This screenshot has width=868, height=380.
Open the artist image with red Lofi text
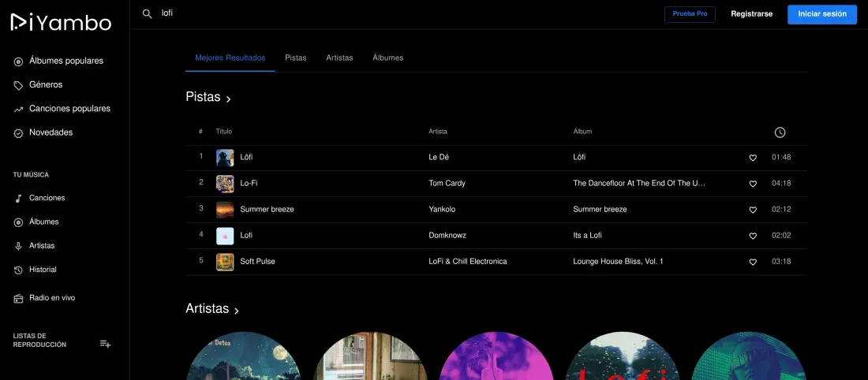click(x=623, y=356)
